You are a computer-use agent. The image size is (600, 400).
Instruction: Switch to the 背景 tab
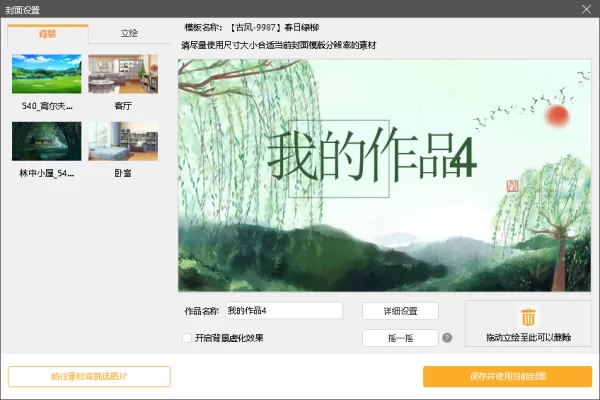[48, 34]
